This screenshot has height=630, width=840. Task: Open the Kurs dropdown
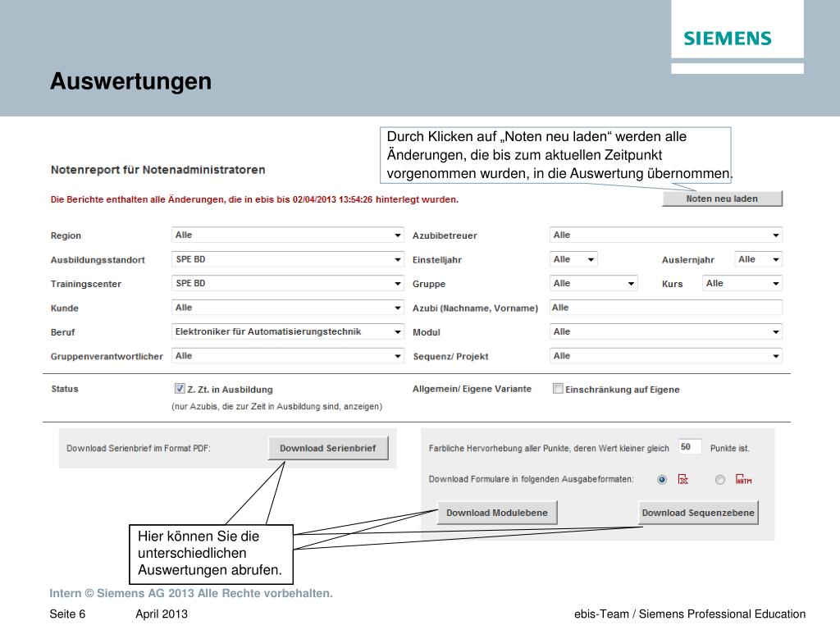pos(742,283)
